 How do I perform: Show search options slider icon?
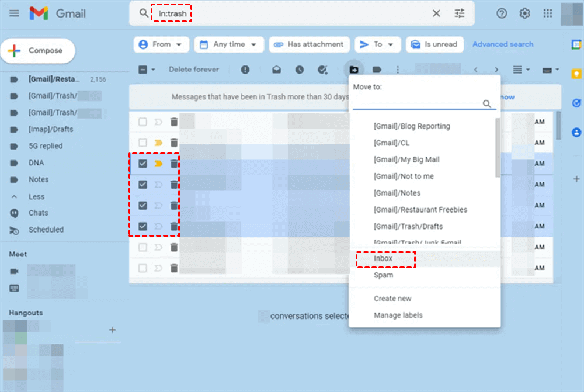click(x=460, y=13)
